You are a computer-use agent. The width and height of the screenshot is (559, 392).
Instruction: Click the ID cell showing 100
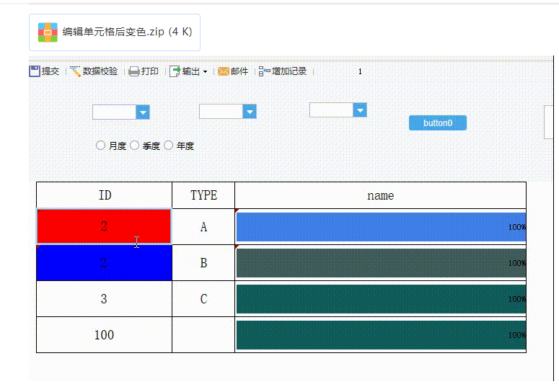point(104,334)
